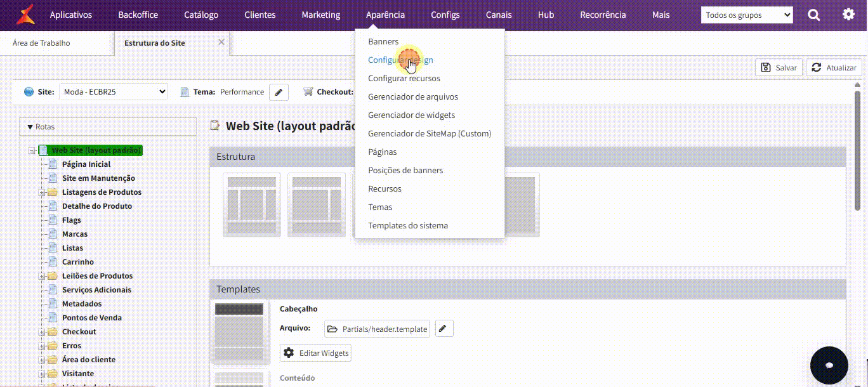This screenshot has width=868, height=387.
Task: Select the second structure layout thumbnail
Action: (317, 205)
